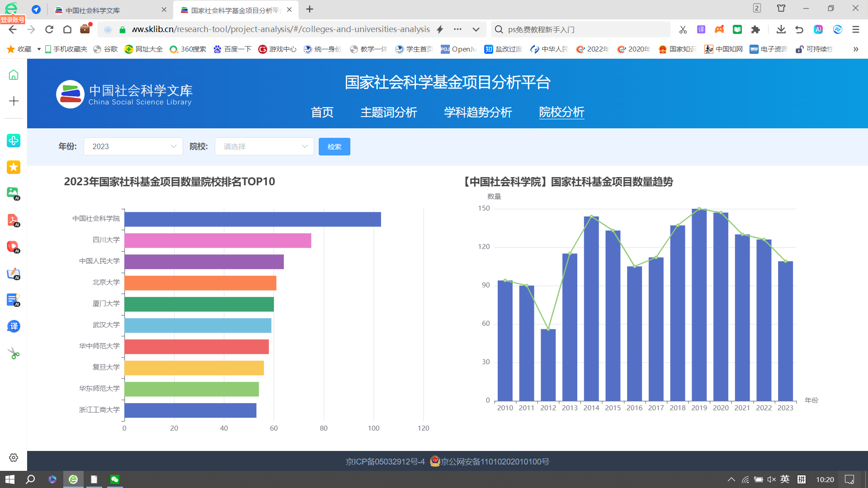Expand the address bar dropdown chevron
Viewport: 868px width, 488px height.
(476, 29)
